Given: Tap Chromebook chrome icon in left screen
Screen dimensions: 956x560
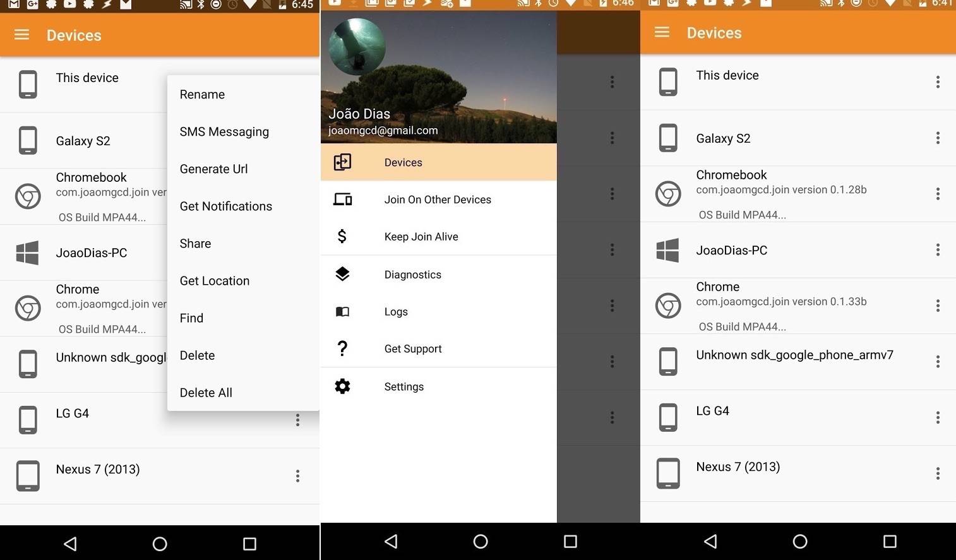Looking at the screenshot, I should point(28,196).
